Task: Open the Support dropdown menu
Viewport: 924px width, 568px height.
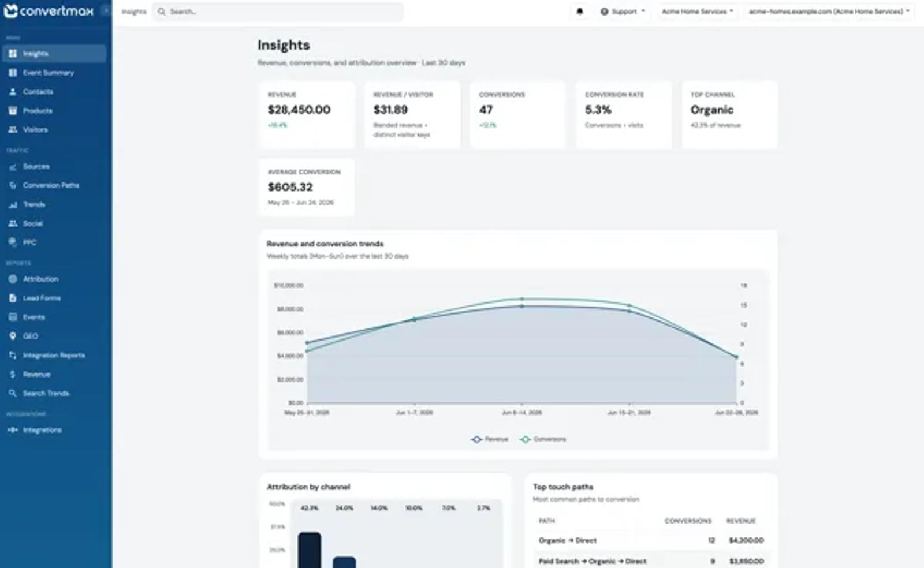Action: [x=623, y=12]
